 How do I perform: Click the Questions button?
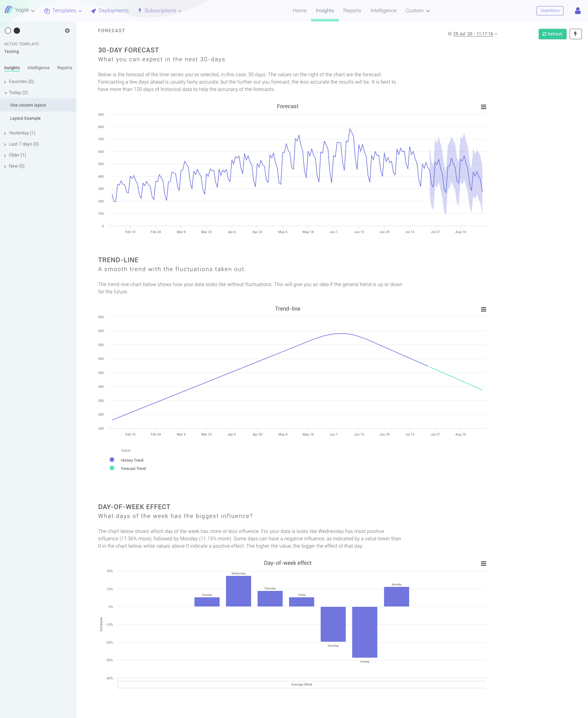point(549,10)
